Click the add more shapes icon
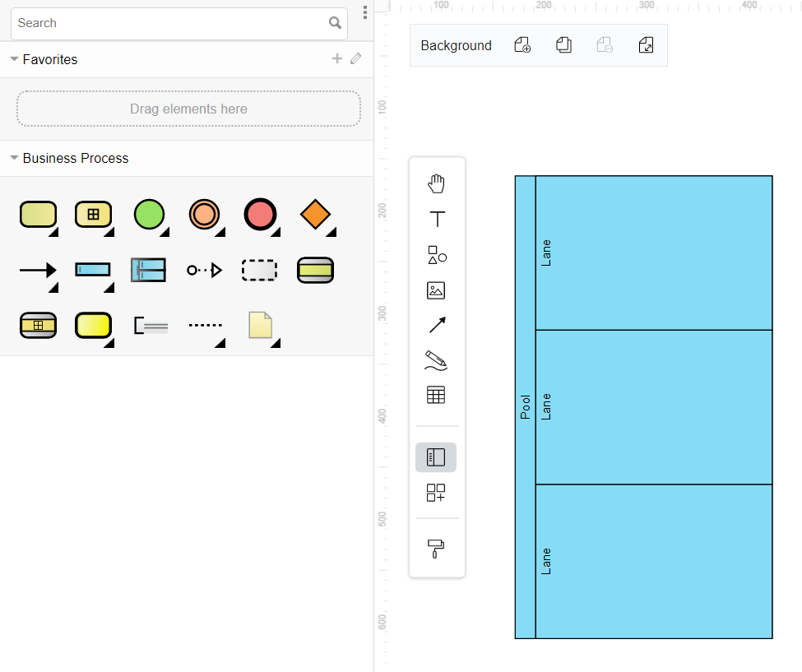Screen dimensions: 802x672 pos(436,493)
